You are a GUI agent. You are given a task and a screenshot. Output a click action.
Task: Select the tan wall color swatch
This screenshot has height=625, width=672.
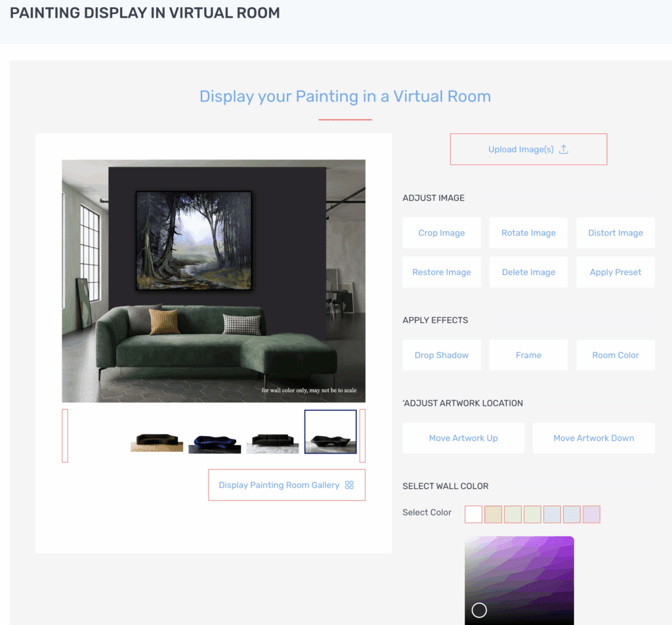(x=493, y=514)
